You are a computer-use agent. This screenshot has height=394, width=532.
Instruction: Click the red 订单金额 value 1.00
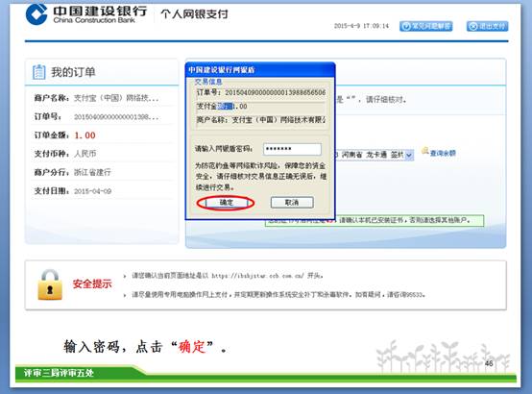click(x=85, y=135)
